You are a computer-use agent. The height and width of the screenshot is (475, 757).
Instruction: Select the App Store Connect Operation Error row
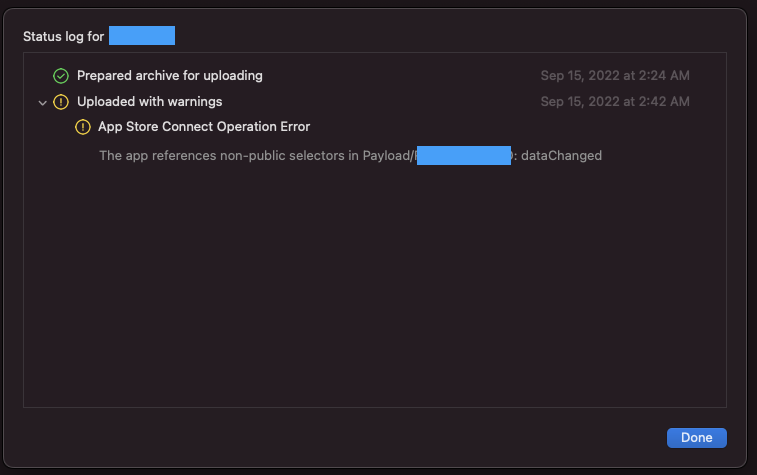(204, 127)
